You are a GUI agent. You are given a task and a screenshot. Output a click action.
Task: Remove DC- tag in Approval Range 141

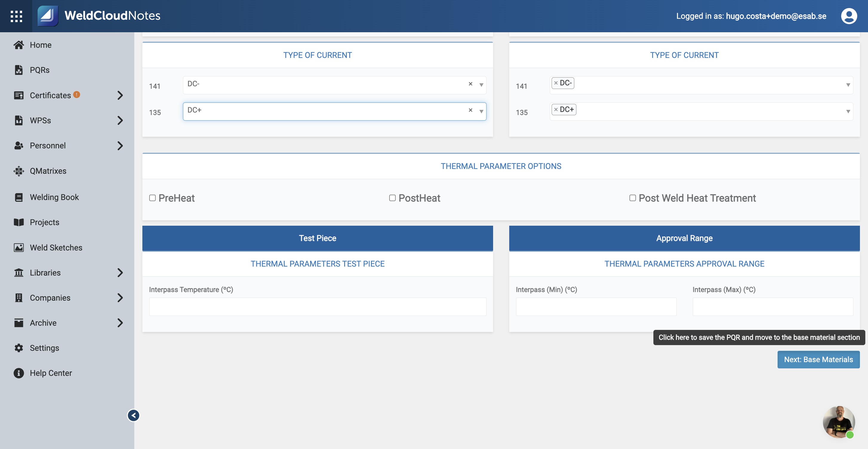pos(556,83)
